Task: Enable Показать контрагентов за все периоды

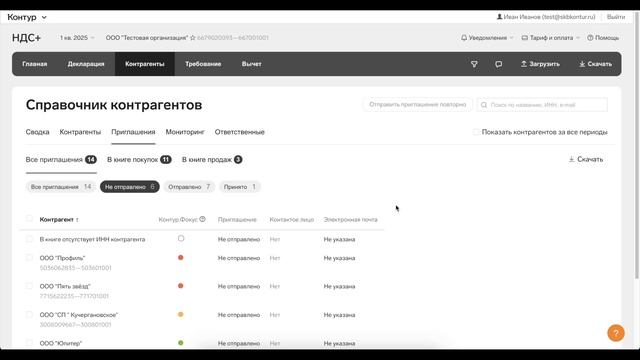Action: (x=476, y=132)
